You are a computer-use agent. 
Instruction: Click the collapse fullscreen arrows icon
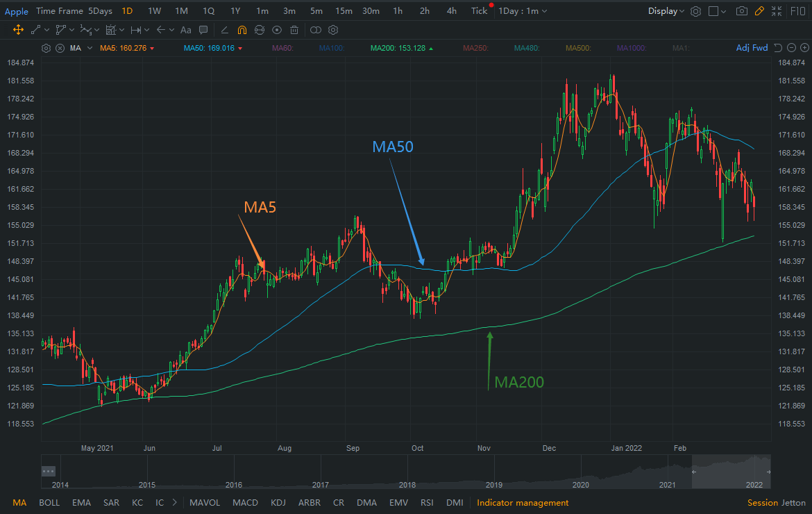coord(777,11)
